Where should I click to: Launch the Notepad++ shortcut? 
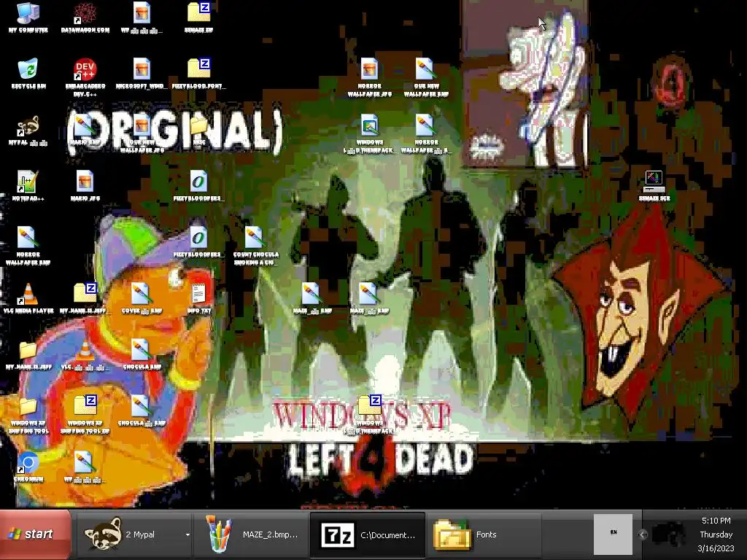[28, 186]
